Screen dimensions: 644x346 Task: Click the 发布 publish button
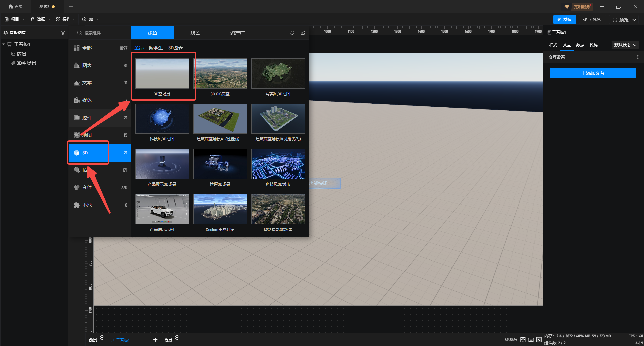pos(565,19)
